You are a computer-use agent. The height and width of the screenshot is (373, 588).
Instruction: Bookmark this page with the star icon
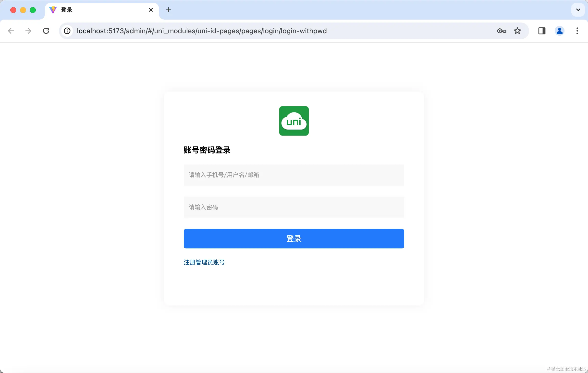coord(517,31)
